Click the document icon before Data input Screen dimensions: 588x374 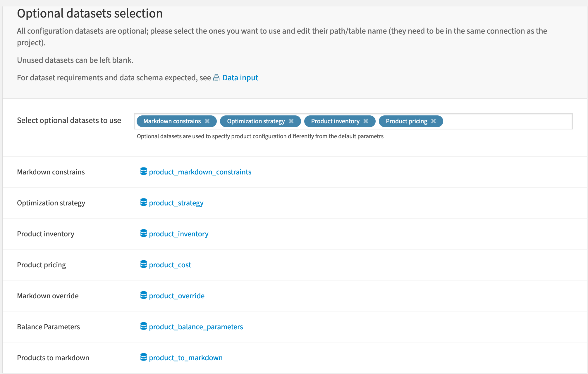click(216, 78)
